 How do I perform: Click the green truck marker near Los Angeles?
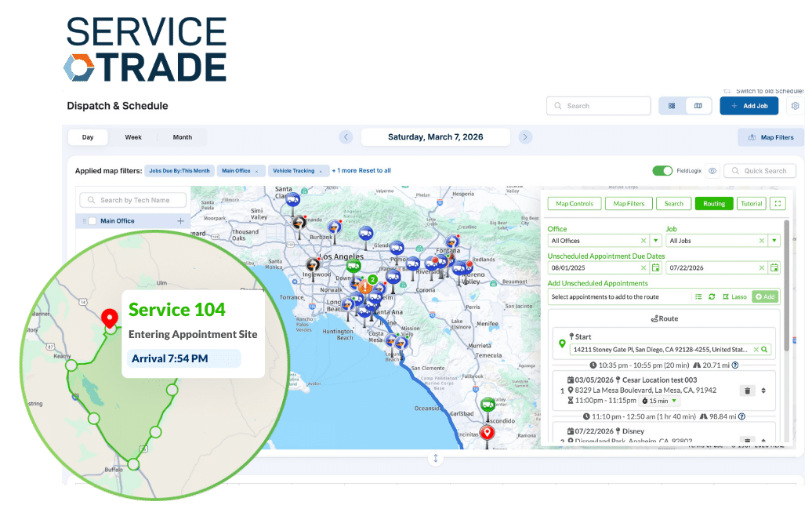[353, 267]
